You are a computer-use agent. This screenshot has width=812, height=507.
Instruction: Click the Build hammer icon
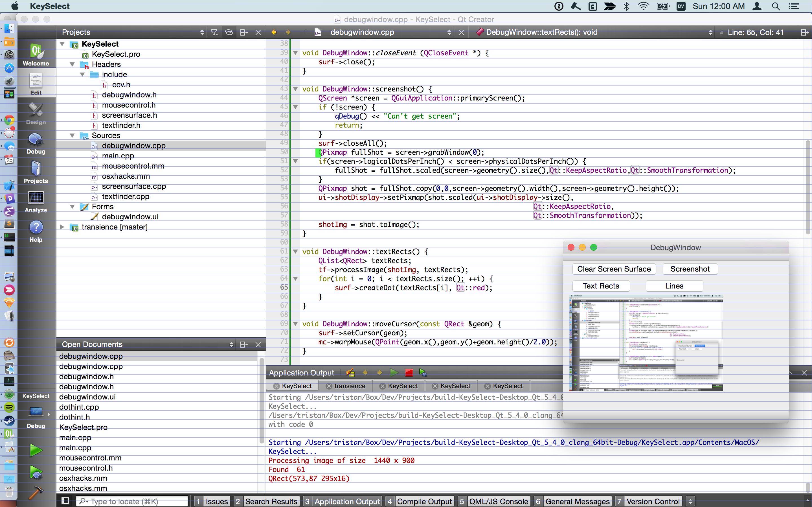click(x=36, y=493)
